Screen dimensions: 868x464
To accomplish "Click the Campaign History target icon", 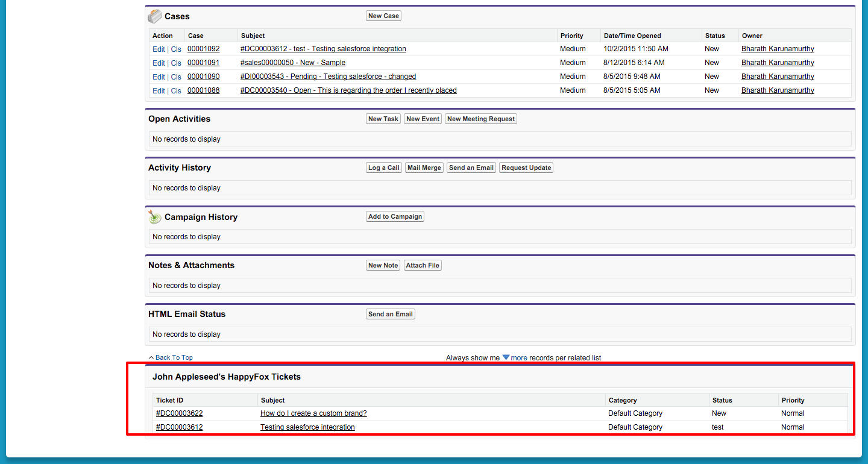I will pyautogui.click(x=155, y=217).
